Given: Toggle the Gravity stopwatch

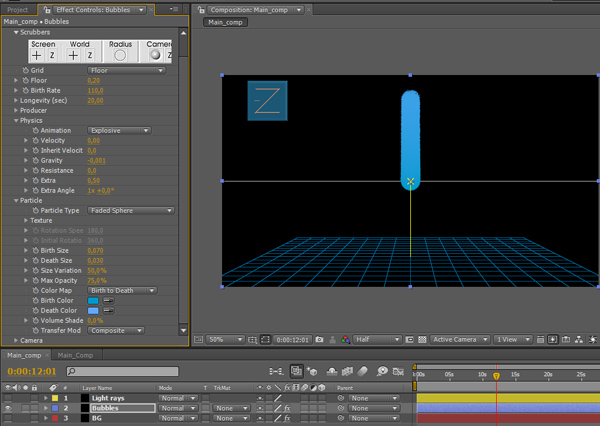Looking at the screenshot, I should 36,160.
